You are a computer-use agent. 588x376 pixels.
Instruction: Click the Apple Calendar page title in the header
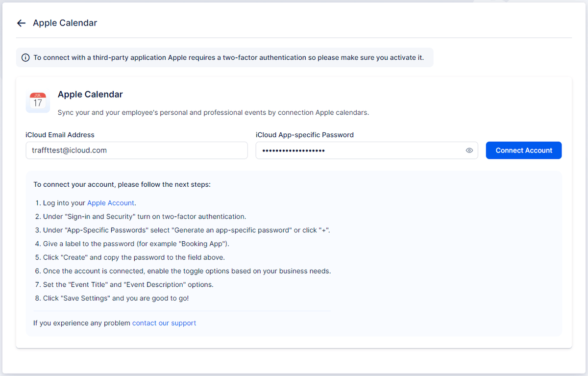pyautogui.click(x=65, y=23)
